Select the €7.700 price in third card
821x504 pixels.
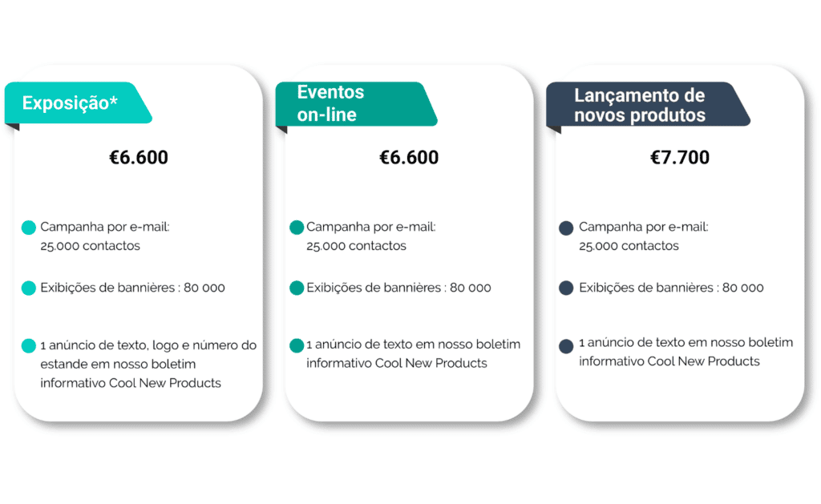click(x=680, y=158)
